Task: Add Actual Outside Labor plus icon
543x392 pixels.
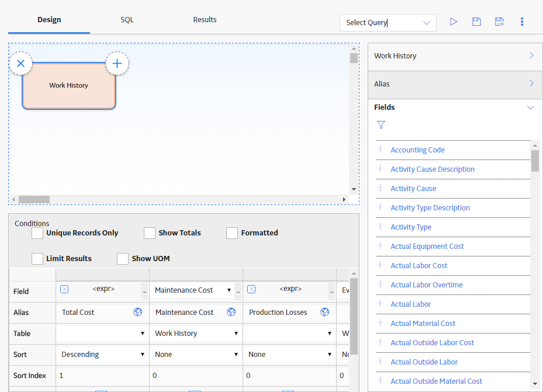Action: tap(381, 361)
